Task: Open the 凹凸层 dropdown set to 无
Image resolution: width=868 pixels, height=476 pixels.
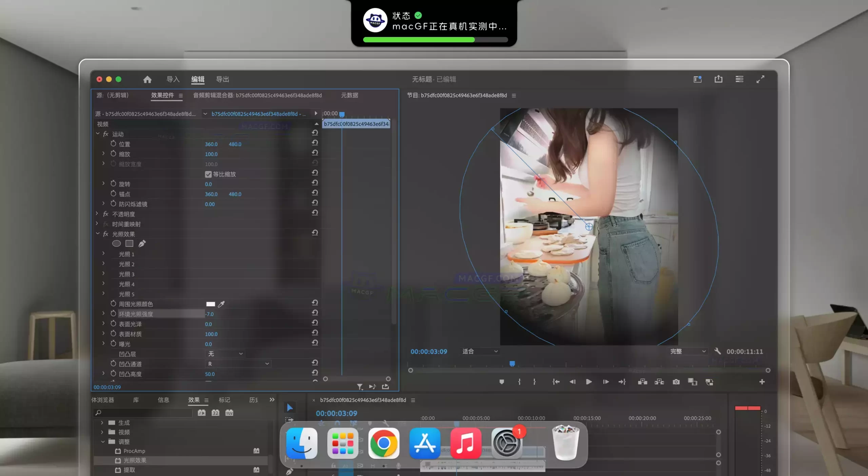Action: [x=225, y=354]
